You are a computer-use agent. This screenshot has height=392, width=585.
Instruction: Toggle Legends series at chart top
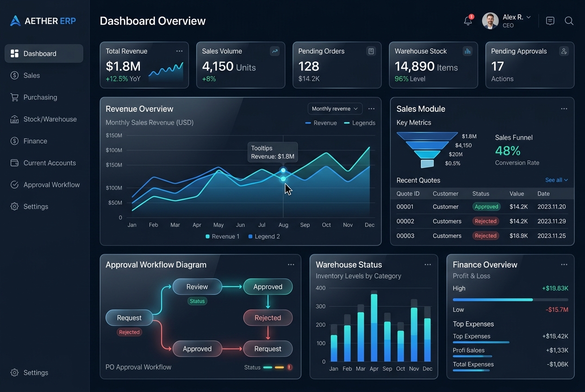360,123
